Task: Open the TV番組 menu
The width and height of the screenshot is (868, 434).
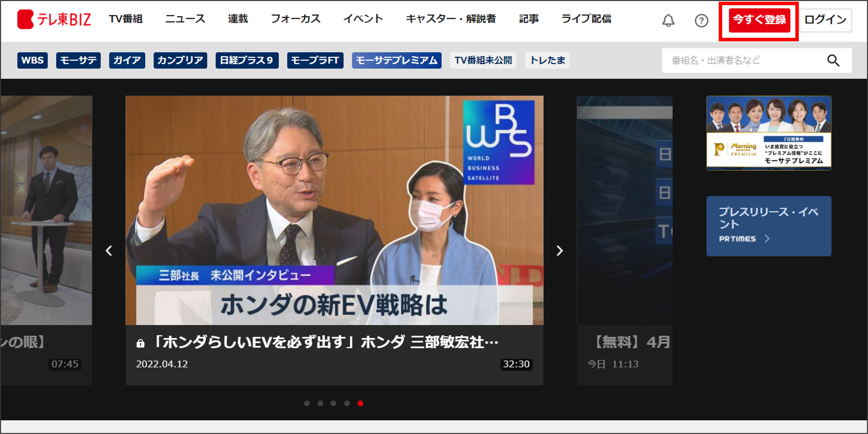Action: pos(126,19)
